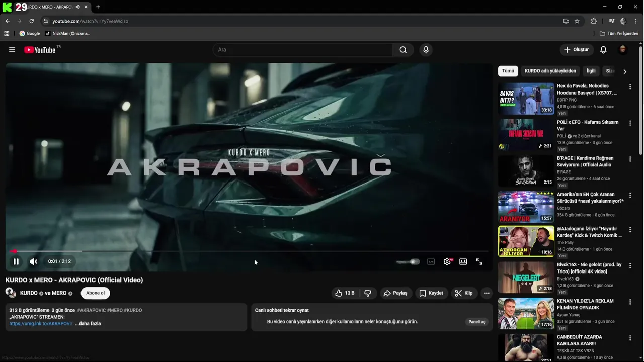Open chat replay with Paneli aç

(x=477, y=322)
